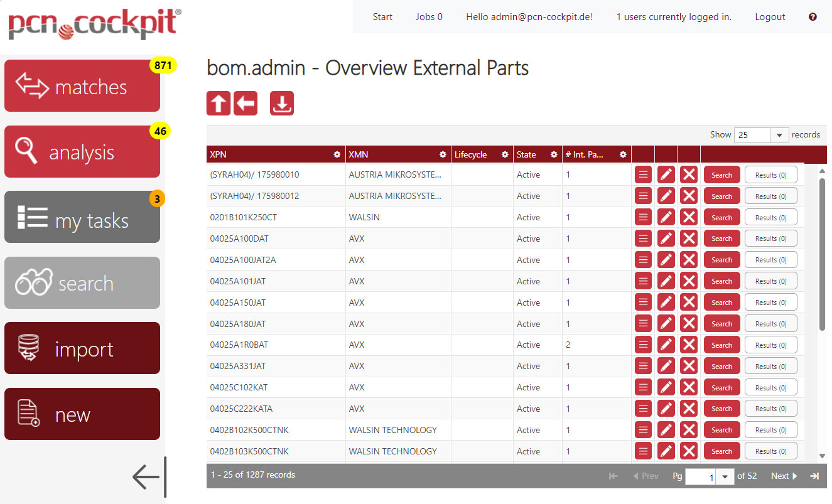Image resolution: width=832 pixels, height=504 pixels.
Task: Click the details list icon for 0201B101K250CT
Action: pos(642,217)
